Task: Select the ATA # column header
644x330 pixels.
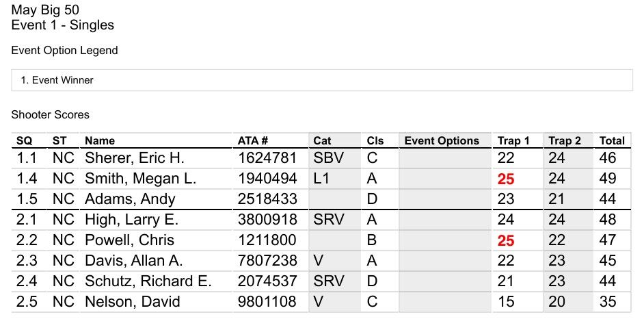Action: click(252, 141)
